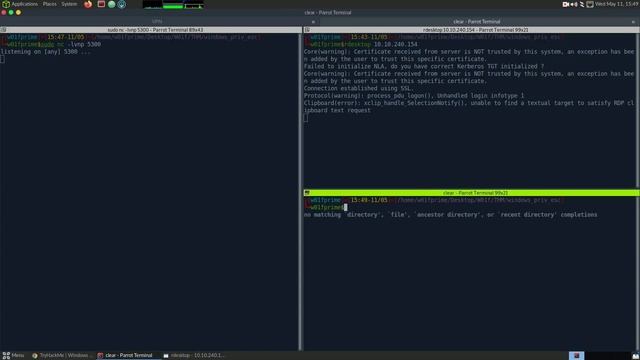Viewport: 640px width, 360px height.
Task: Click the display tray icon
Action: click(x=590, y=4)
